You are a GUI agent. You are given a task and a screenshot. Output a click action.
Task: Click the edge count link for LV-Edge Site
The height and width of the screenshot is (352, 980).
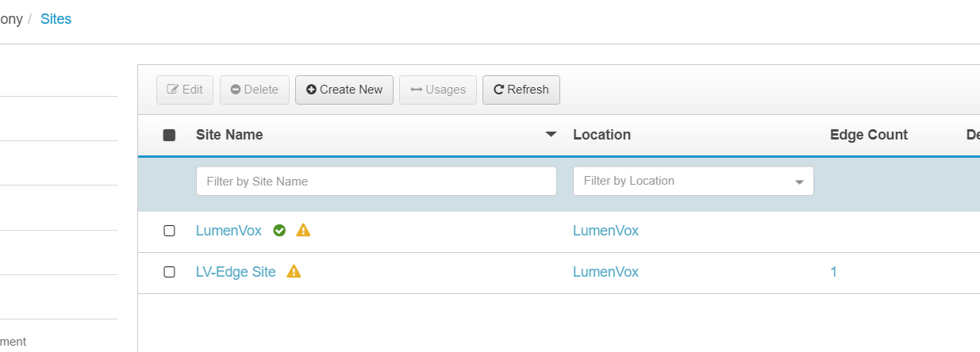(x=833, y=272)
